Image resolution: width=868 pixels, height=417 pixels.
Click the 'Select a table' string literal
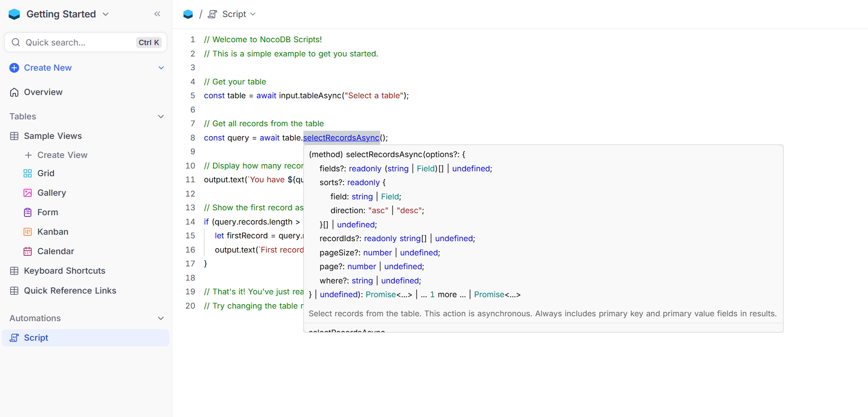374,95
